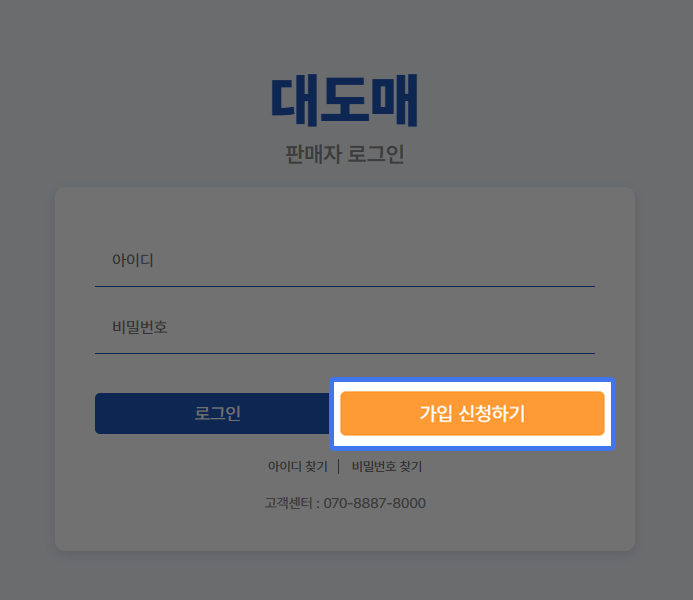Image resolution: width=693 pixels, height=600 pixels.
Task: Click the orange 가입 신청하기 button
Action: (472, 414)
